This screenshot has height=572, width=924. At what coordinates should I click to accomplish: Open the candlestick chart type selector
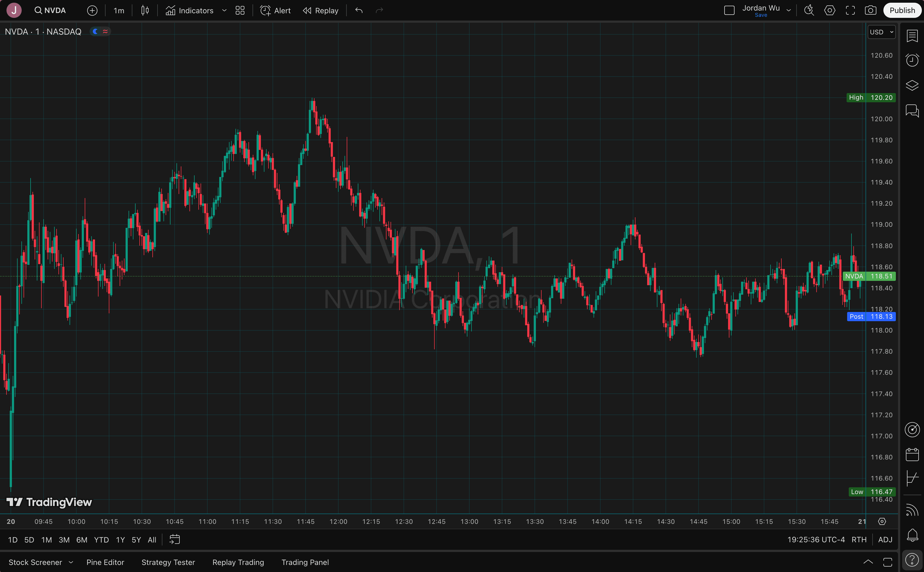(145, 11)
